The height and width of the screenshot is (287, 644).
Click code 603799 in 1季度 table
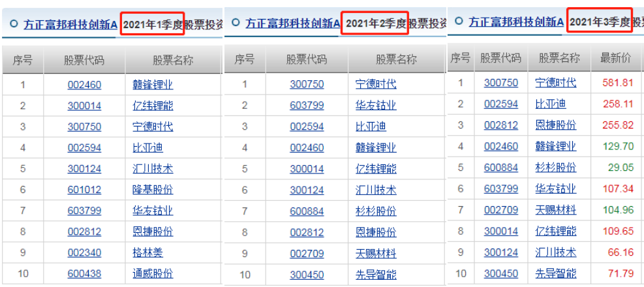(84, 211)
